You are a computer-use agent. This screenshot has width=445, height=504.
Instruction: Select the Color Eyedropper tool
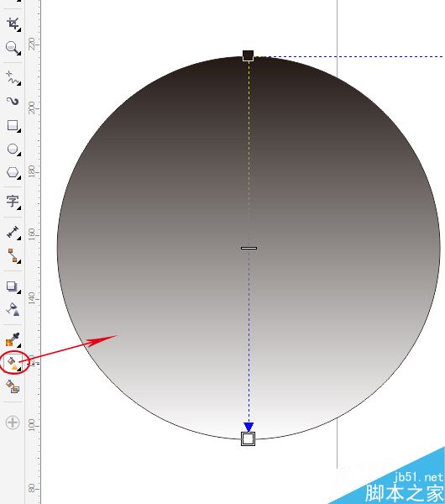coord(13,339)
